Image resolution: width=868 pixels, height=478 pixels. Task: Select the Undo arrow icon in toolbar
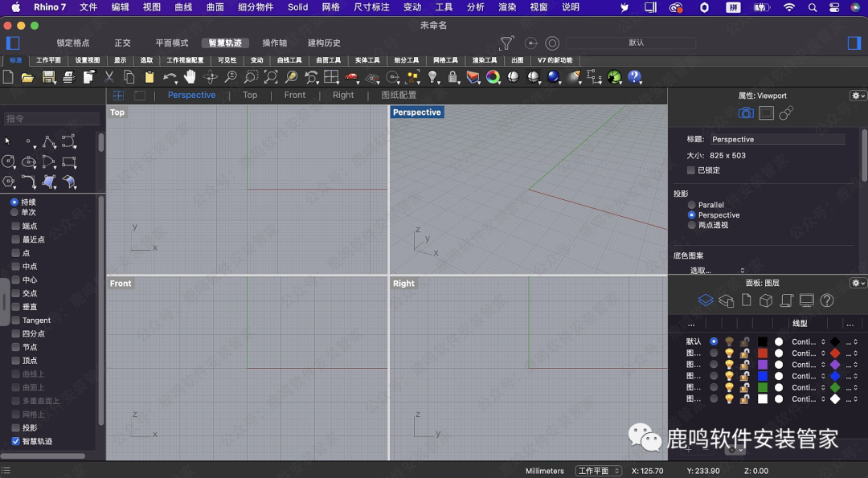tap(169, 77)
